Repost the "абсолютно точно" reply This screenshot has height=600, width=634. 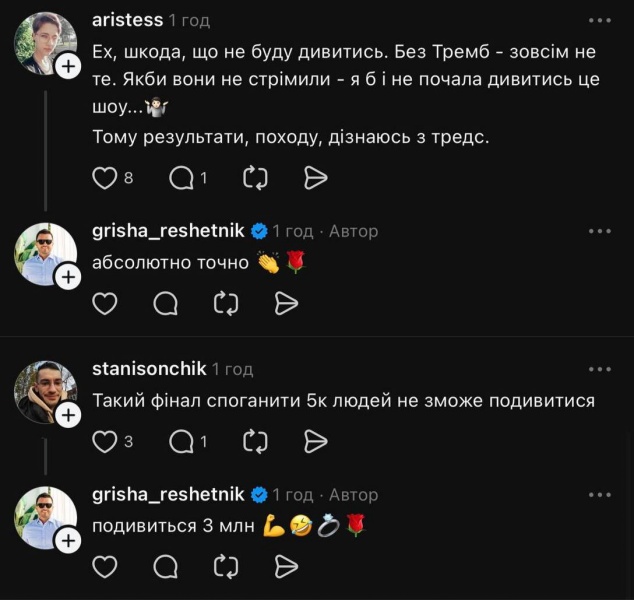pos(226,303)
